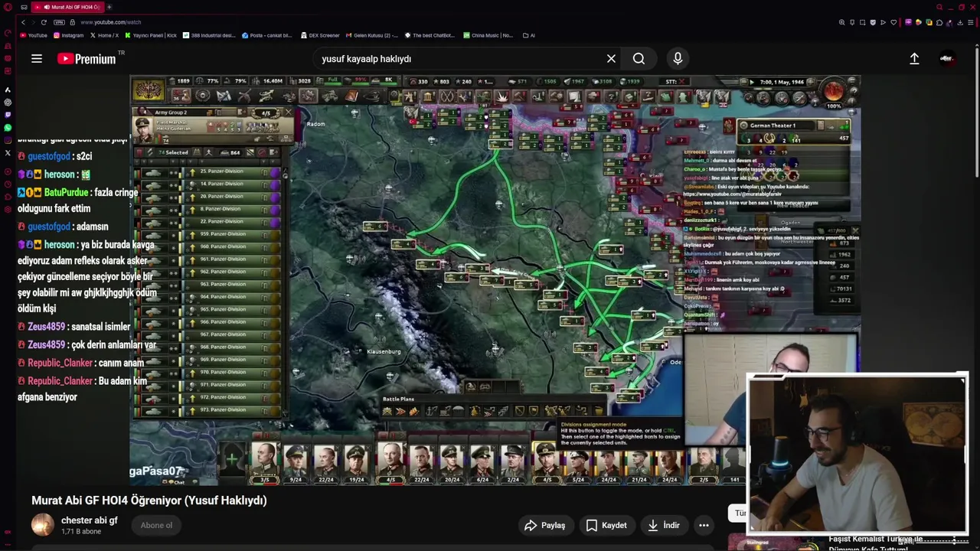The height and width of the screenshot is (551, 980).
Task: Open the DEX Screener bookmark
Action: (x=320, y=35)
